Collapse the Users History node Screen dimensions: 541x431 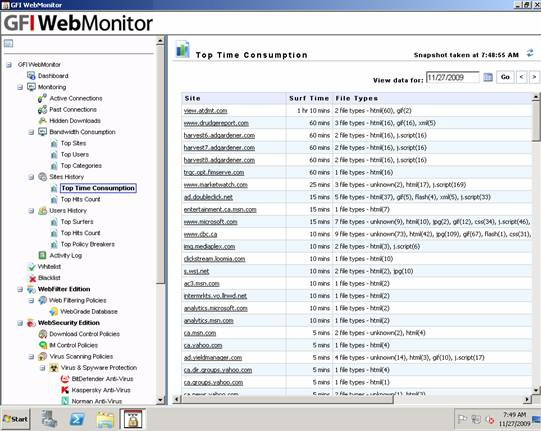31,210
